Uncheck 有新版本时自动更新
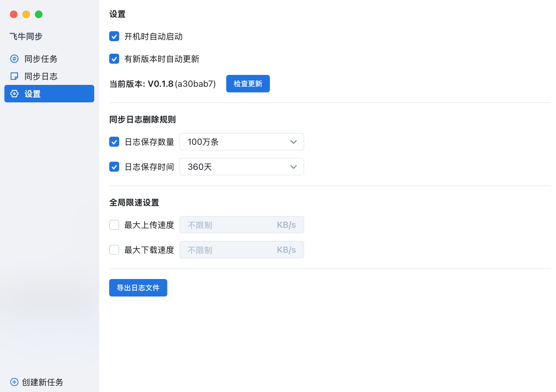556x392 pixels. tap(114, 59)
